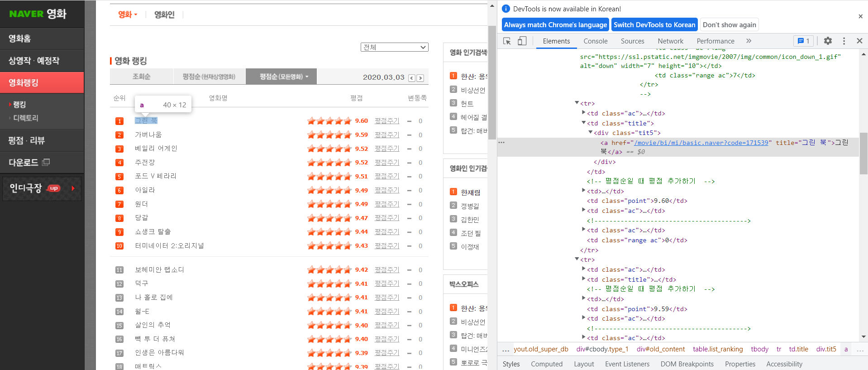Click the NAVER 영화 logo

coord(38,14)
